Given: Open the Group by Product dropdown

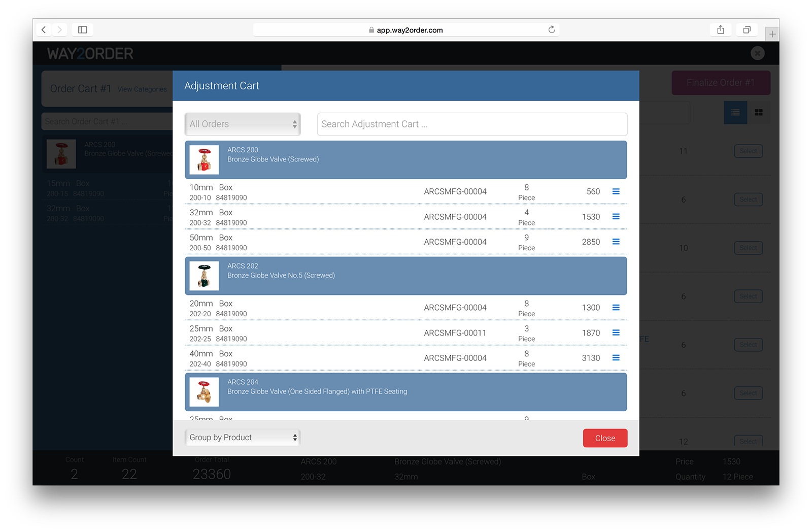Looking at the screenshot, I should tap(243, 438).
